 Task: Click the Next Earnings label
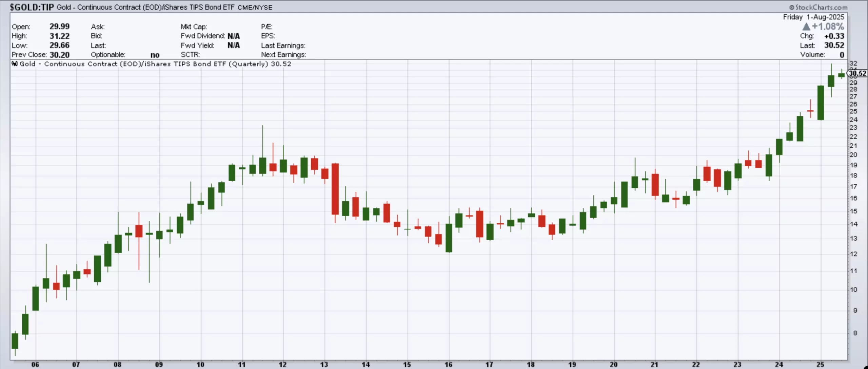point(283,54)
